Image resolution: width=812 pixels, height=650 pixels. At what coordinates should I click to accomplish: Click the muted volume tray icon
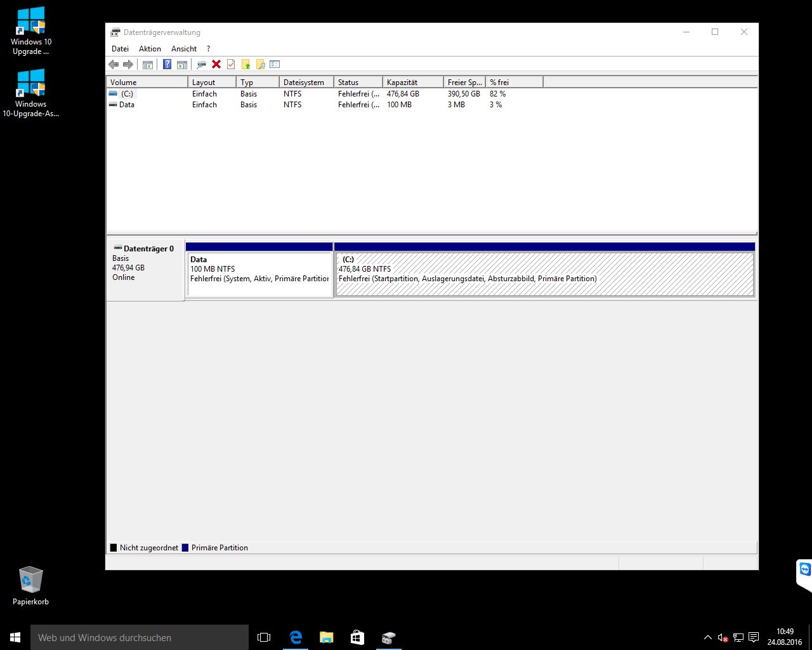pyautogui.click(x=723, y=637)
